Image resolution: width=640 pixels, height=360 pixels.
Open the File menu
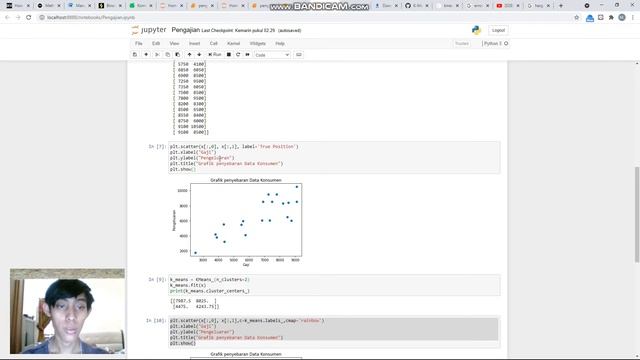point(139,43)
